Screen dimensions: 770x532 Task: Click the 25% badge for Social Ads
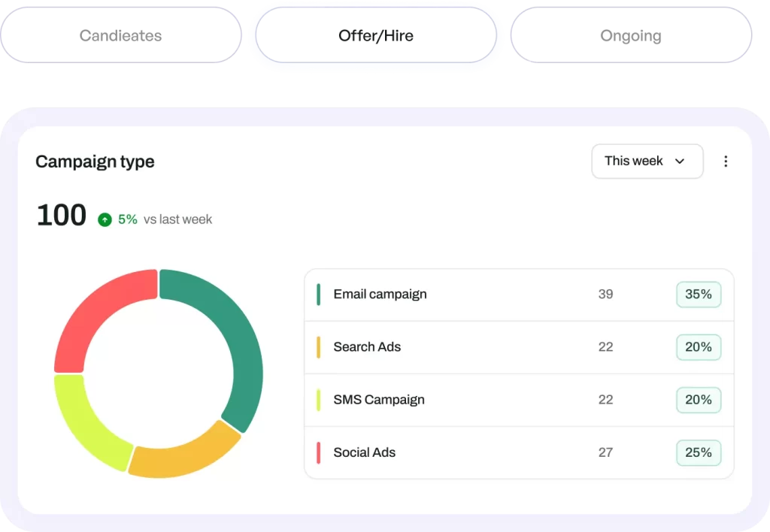point(699,452)
